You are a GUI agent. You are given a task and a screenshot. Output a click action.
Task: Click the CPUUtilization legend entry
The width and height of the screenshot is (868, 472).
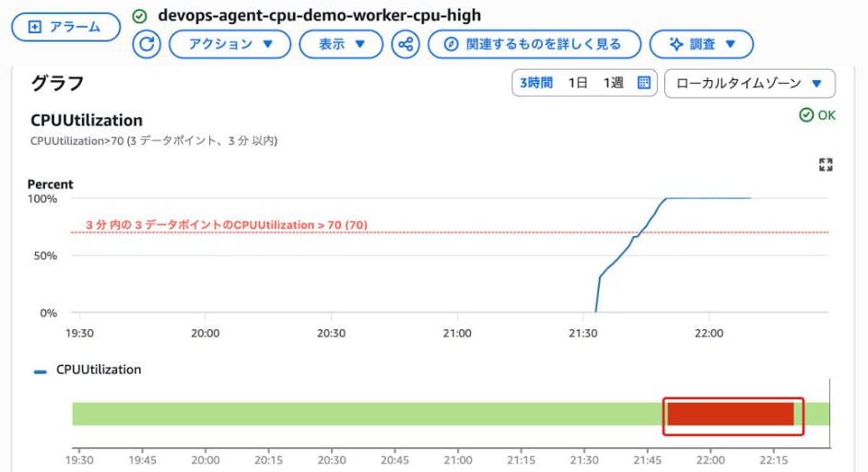coord(88,370)
